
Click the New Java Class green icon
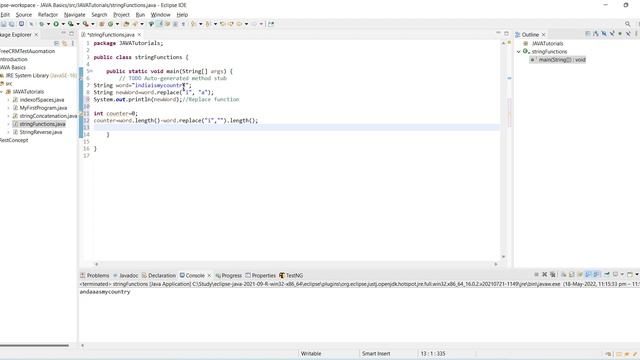[111, 24]
